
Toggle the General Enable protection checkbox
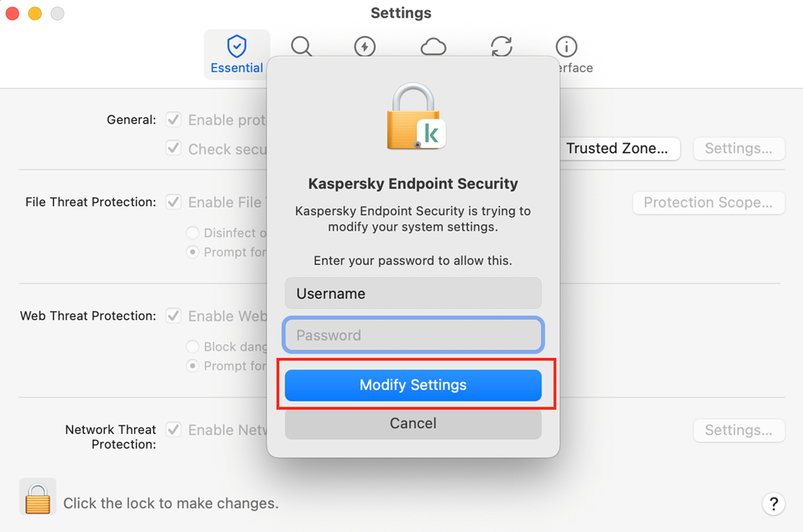(x=174, y=119)
